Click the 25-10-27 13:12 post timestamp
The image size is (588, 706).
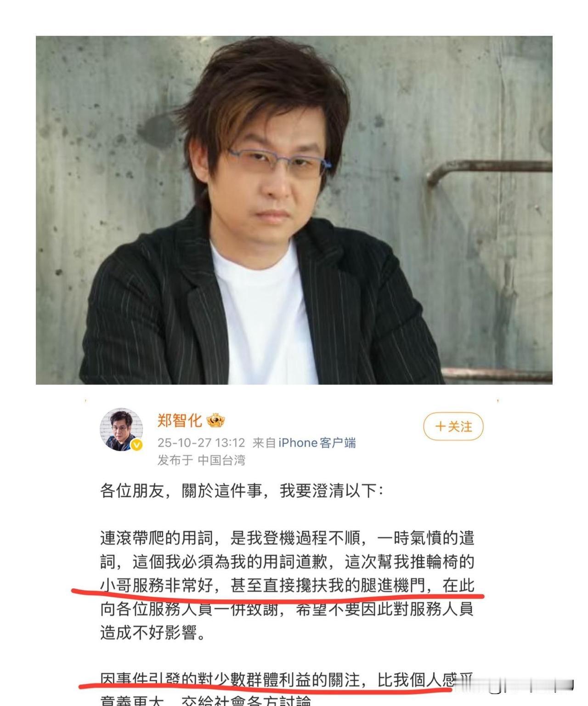tap(201, 443)
